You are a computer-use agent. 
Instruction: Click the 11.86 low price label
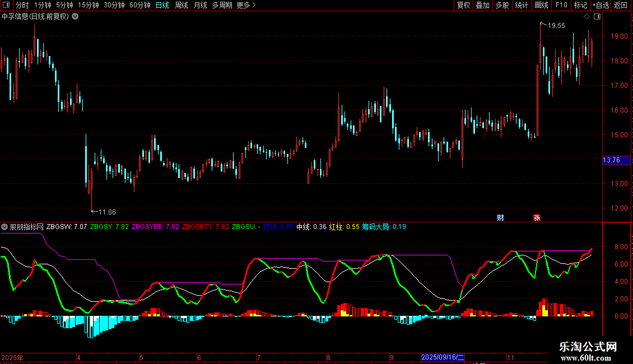click(x=107, y=212)
